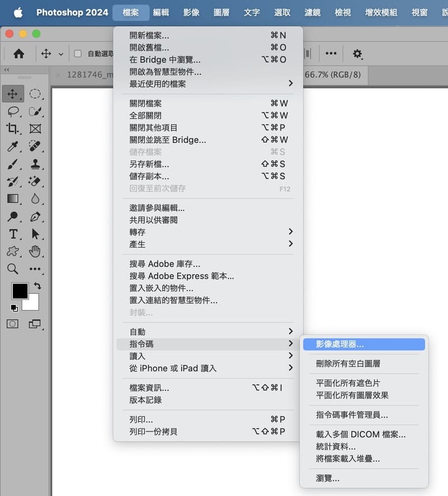Choose 開新檔案... from the menu

coord(208,35)
